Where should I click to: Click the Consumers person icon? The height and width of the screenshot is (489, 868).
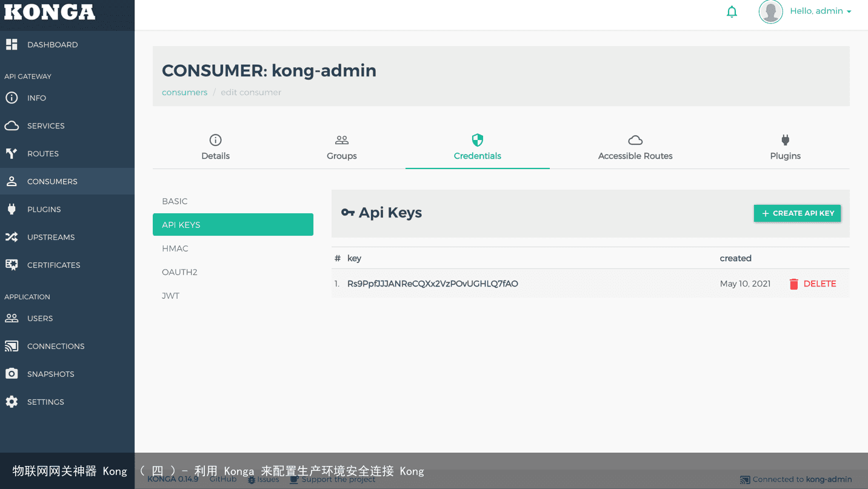[x=12, y=181]
